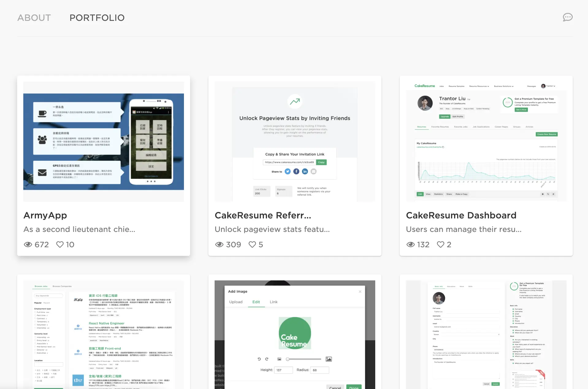Click the 132 view count
The width and height of the screenshot is (588, 389).
coord(423,245)
